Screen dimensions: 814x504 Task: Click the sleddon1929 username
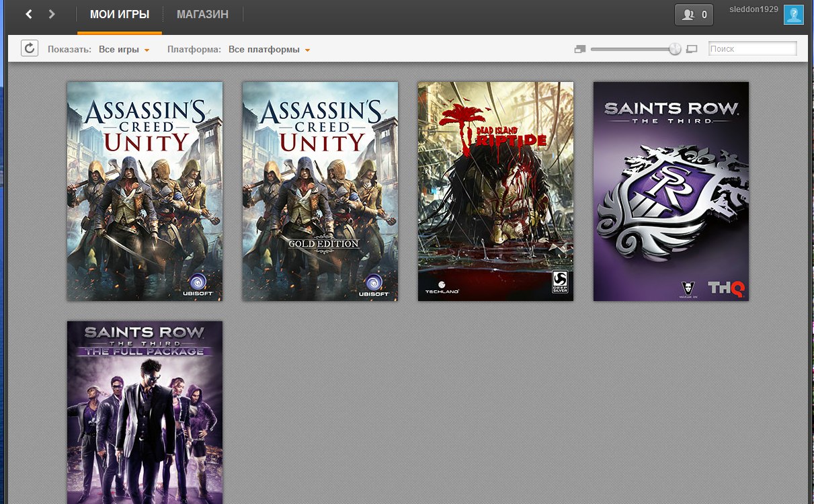click(754, 9)
